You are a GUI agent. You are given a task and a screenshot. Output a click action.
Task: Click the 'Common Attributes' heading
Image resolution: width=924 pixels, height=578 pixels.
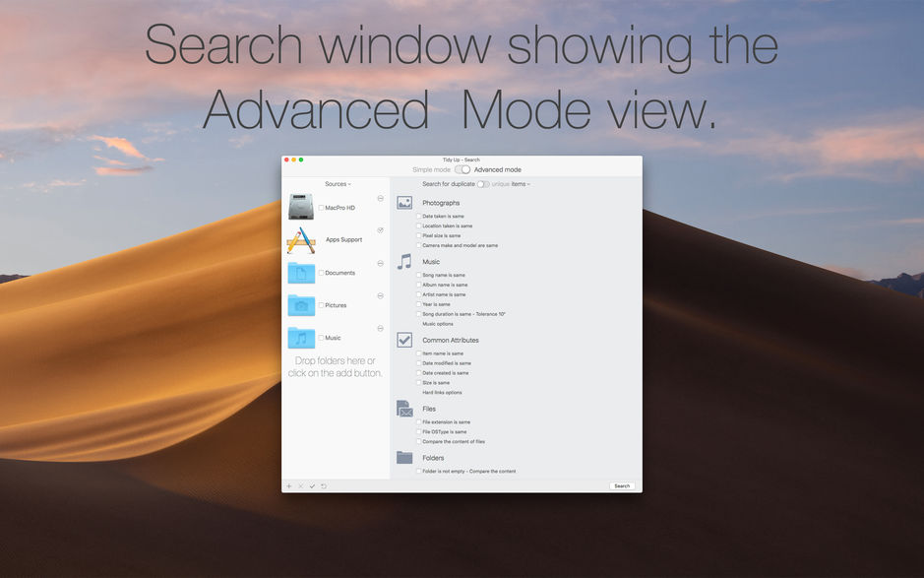point(451,341)
